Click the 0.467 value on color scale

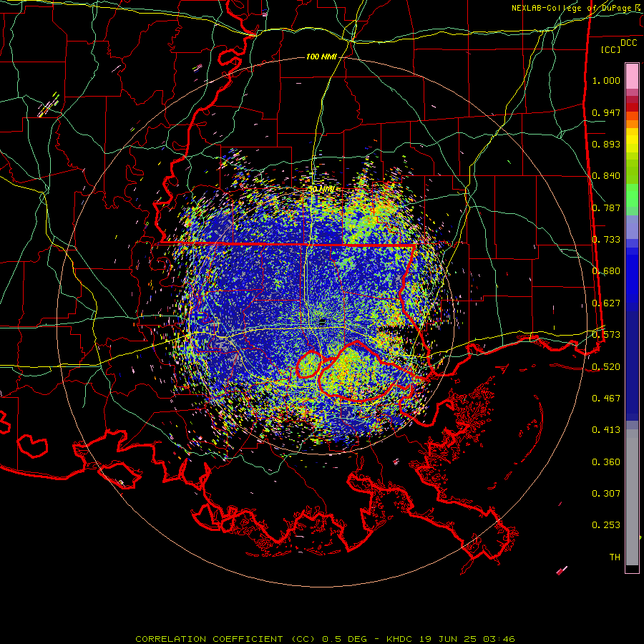pos(606,399)
